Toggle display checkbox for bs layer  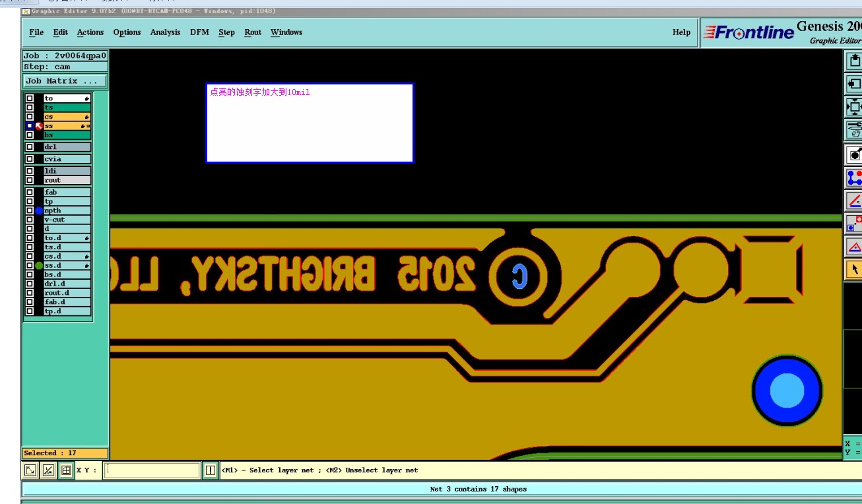[30, 135]
